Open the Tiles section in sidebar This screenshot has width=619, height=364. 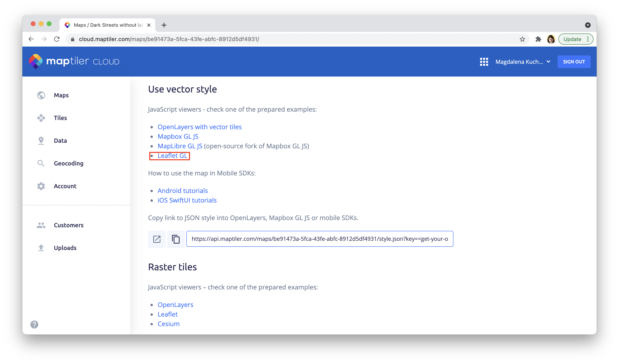point(60,118)
